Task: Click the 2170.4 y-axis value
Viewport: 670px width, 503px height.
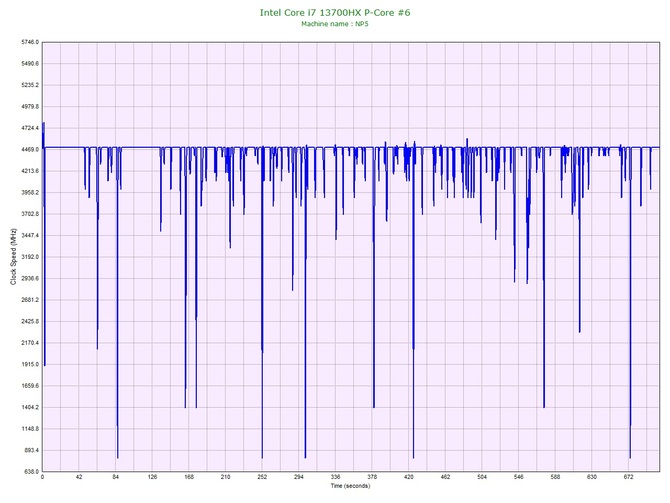Action: [x=30, y=343]
